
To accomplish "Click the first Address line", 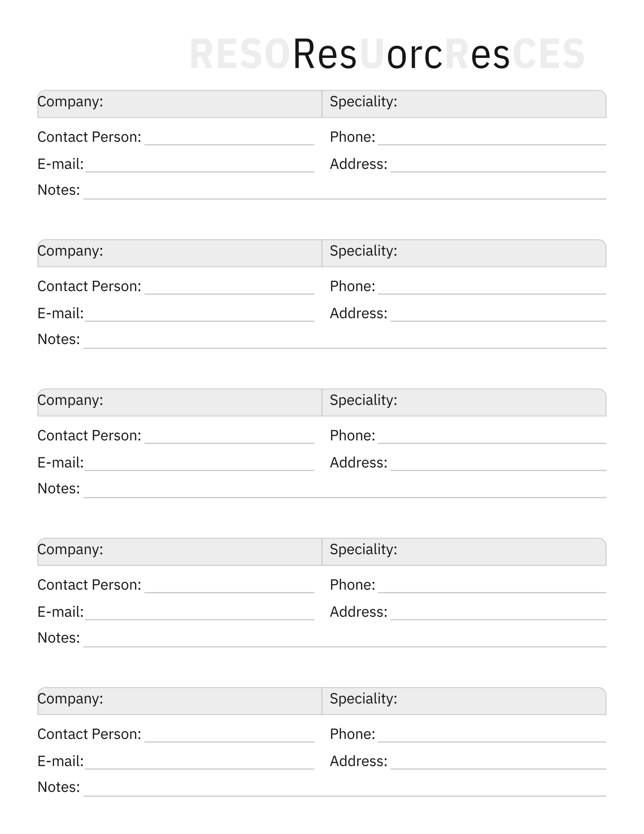I will (498, 166).
